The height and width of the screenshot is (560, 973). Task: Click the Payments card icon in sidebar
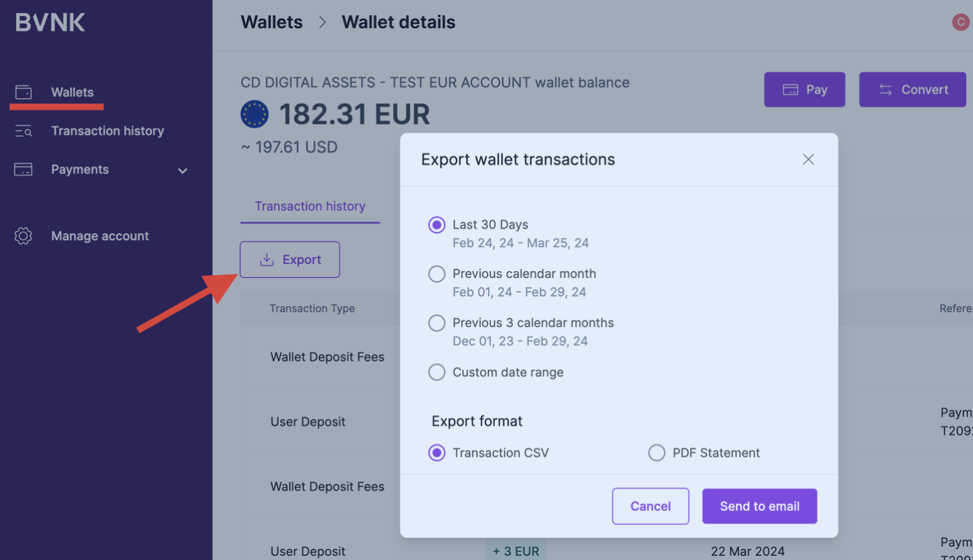pyautogui.click(x=24, y=169)
